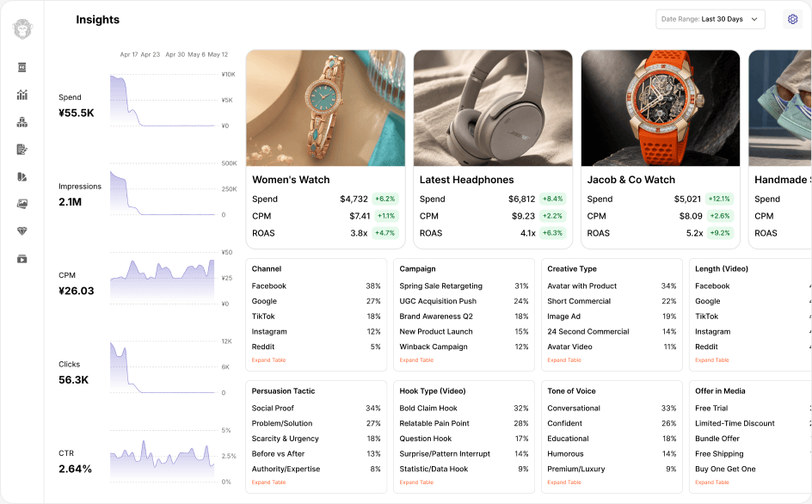Click Latest Headphones +8.4% spend badge
The width and height of the screenshot is (812, 504).
pos(552,199)
